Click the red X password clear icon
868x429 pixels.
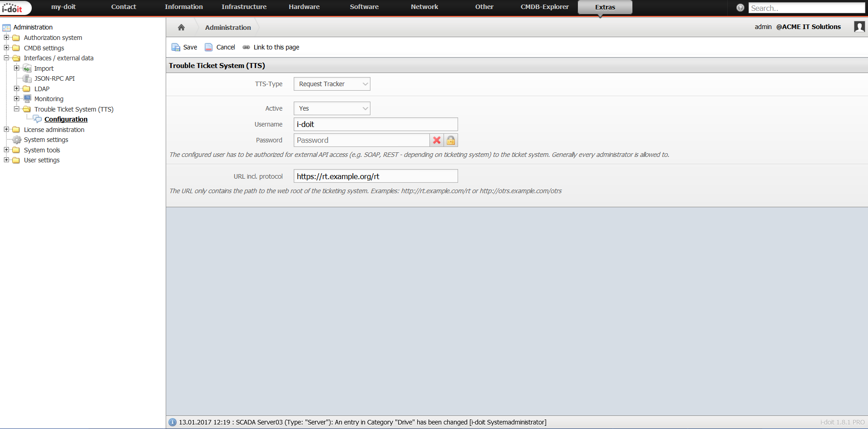click(437, 140)
